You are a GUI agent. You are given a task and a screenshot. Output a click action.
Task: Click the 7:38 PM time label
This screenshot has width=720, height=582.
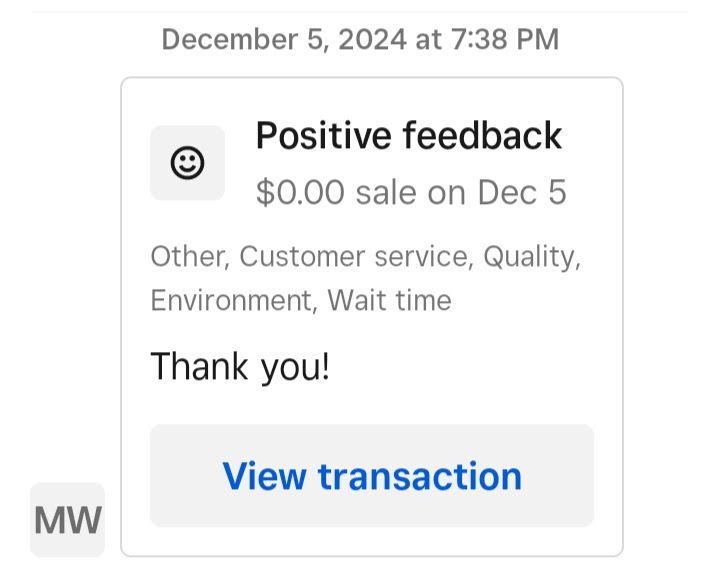505,39
